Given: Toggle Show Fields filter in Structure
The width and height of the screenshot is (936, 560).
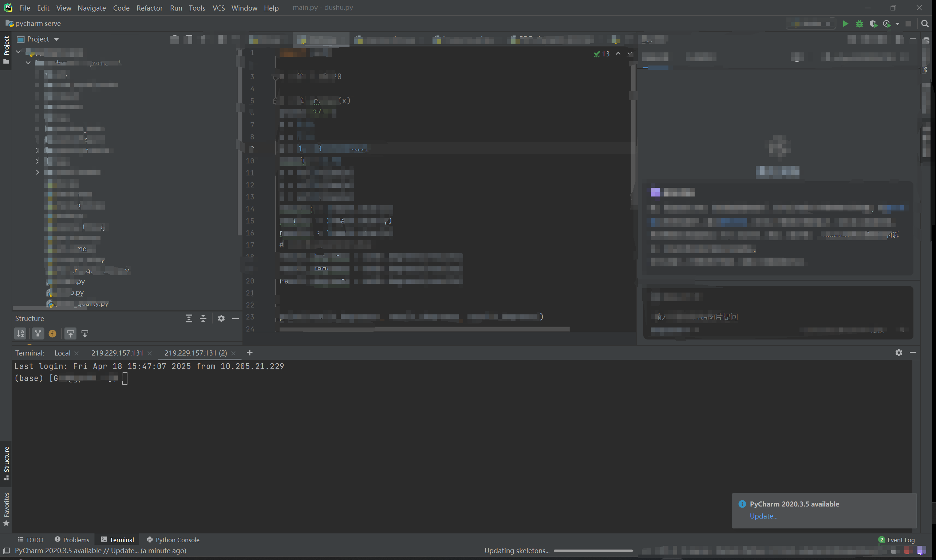Looking at the screenshot, I should (52, 334).
